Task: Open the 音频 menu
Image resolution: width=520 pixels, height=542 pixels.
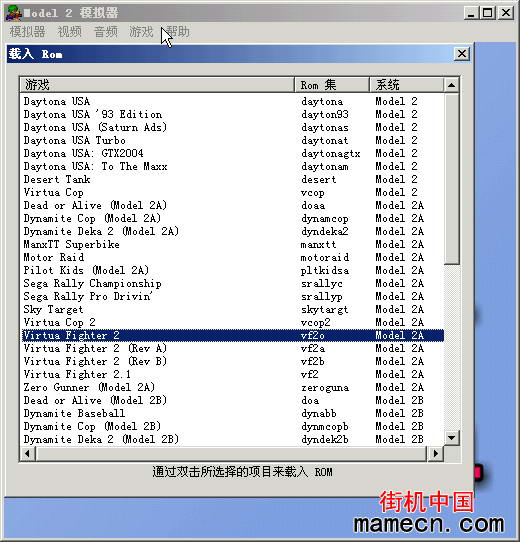Action: pos(105,32)
